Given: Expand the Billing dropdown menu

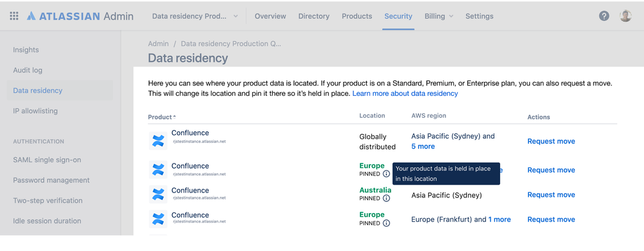Looking at the screenshot, I should 438,16.
